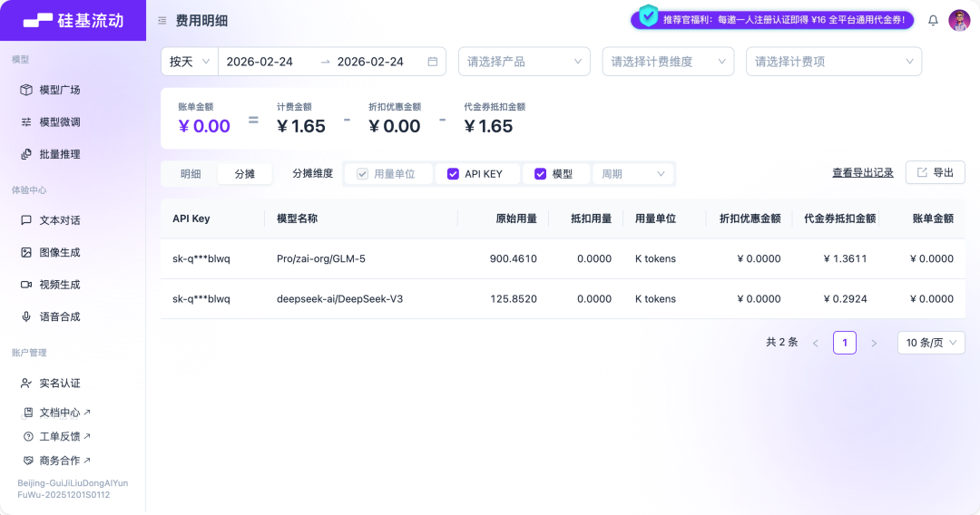The image size is (980, 515).
Task: Open 图像生成 in the sidebar
Action: (x=60, y=252)
